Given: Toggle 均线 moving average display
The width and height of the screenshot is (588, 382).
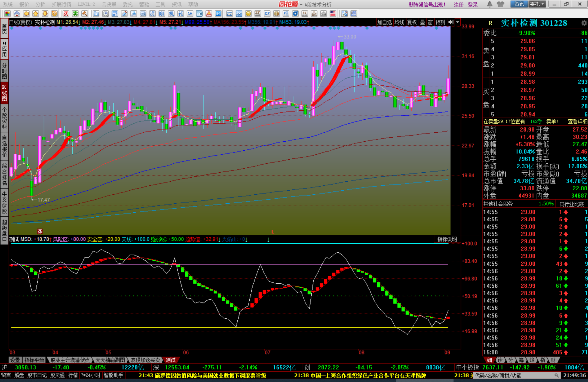Looking at the screenshot, I should (399, 22).
